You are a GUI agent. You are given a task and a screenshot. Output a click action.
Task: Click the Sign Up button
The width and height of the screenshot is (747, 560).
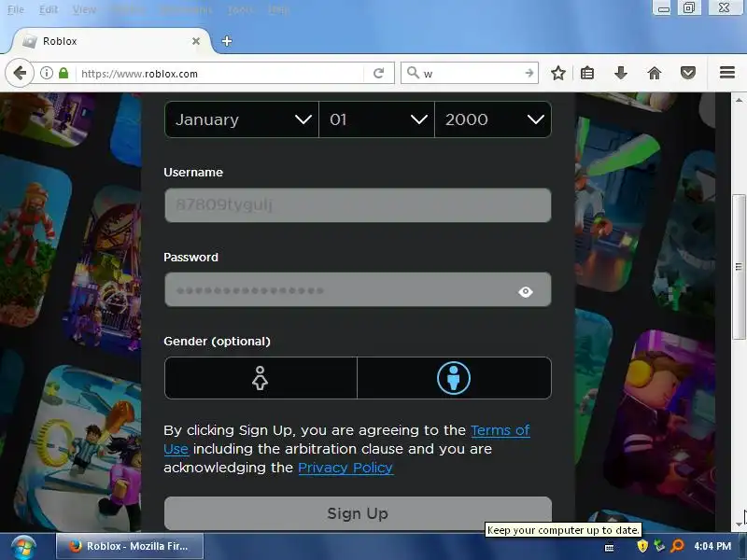click(x=358, y=513)
